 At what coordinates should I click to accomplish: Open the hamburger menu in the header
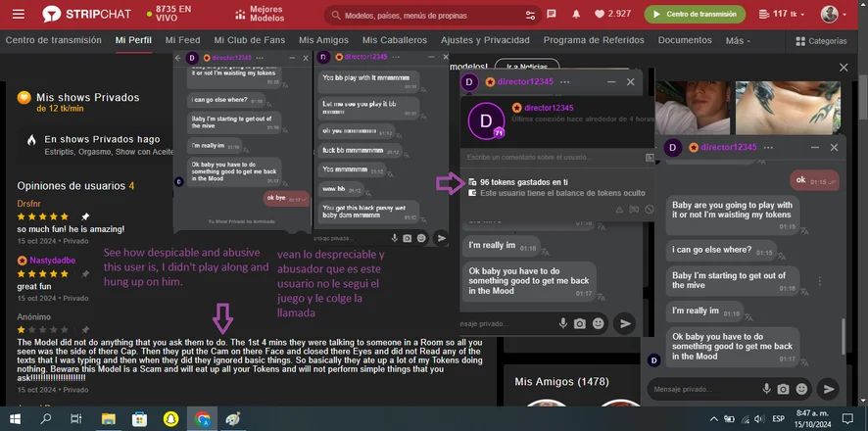[19, 15]
